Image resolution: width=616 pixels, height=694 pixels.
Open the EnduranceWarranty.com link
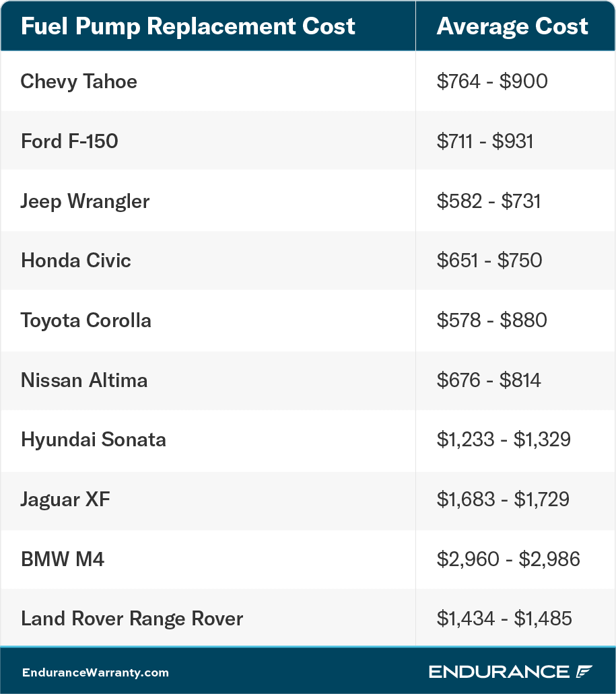[x=95, y=672]
